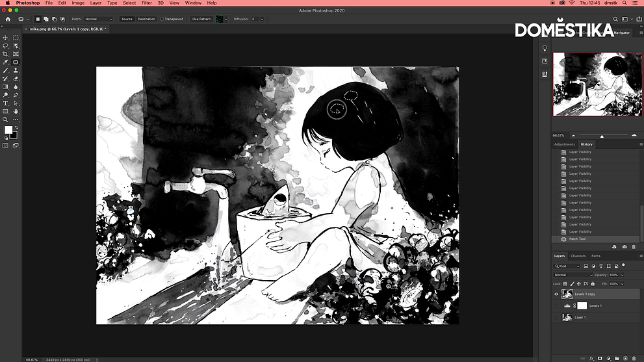
Task: Select the Zoom tool
Action: pos(6,120)
